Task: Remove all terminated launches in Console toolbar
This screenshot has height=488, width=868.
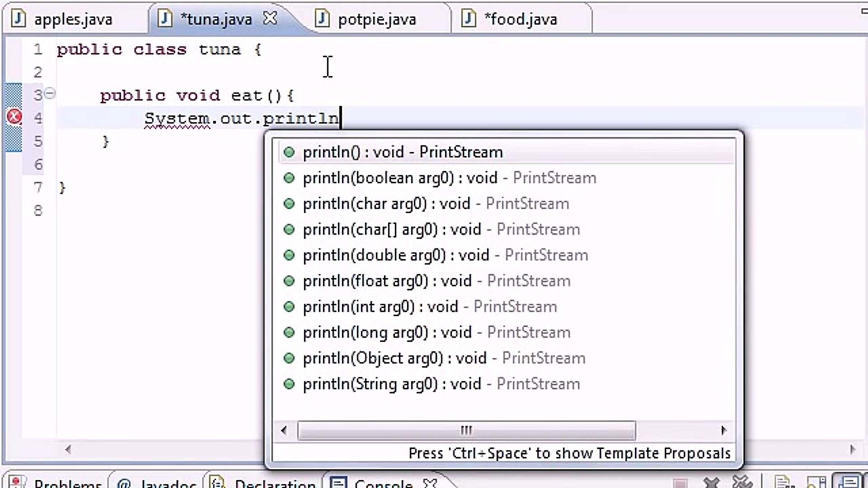Action: click(743, 483)
